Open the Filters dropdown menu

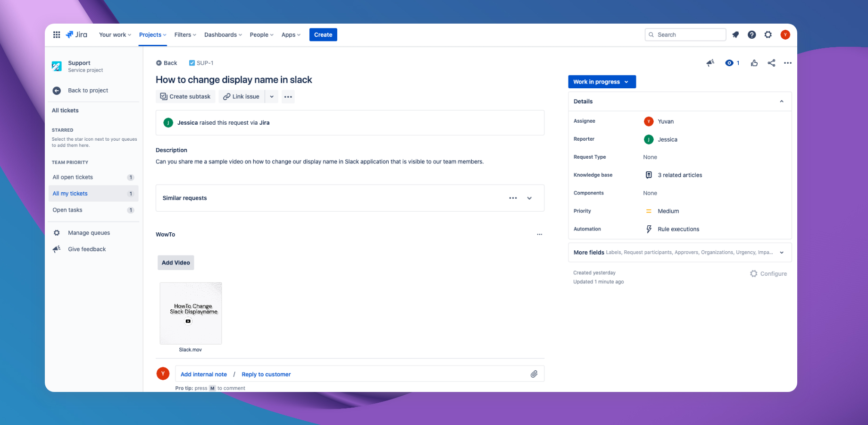point(185,34)
